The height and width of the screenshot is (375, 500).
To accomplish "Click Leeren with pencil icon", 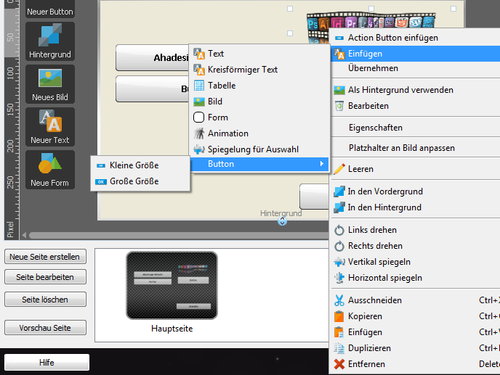I will tap(415, 169).
